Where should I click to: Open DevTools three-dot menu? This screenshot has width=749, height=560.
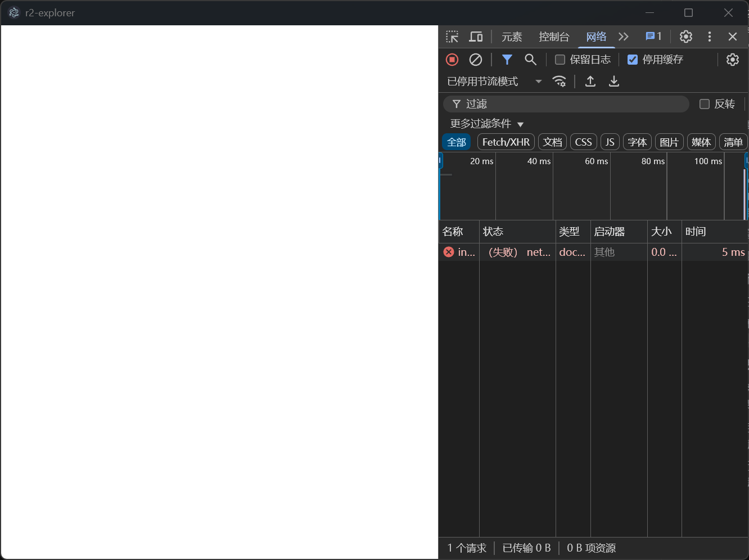(709, 37)
